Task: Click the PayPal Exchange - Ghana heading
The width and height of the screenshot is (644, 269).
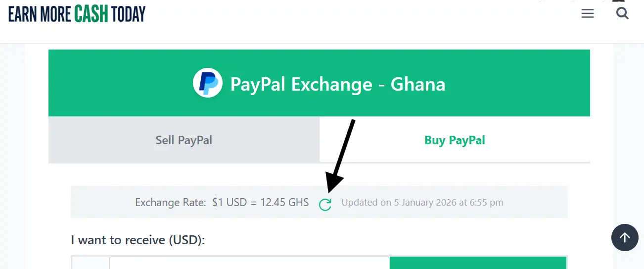Action: point(338,84)
